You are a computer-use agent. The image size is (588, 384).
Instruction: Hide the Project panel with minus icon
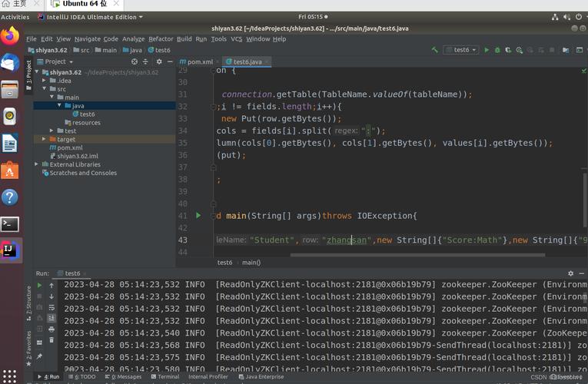[x=170, y=61]
